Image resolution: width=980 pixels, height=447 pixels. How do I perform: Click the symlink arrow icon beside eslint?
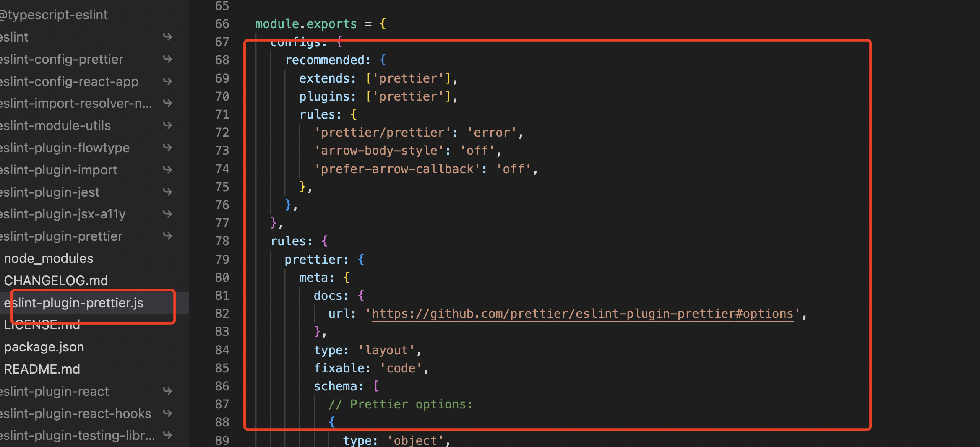click(x=167, y=37)
